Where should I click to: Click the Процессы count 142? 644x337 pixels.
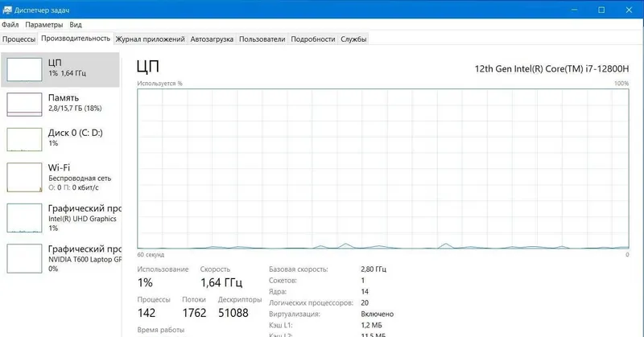[x=147, y=313]
